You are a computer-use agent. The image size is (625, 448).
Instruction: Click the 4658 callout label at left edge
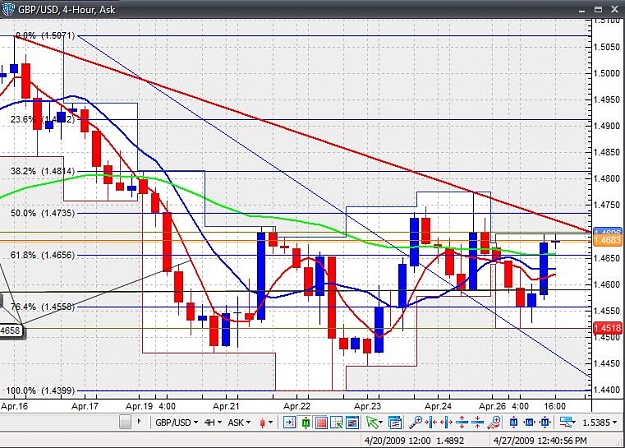coord(12,330)
